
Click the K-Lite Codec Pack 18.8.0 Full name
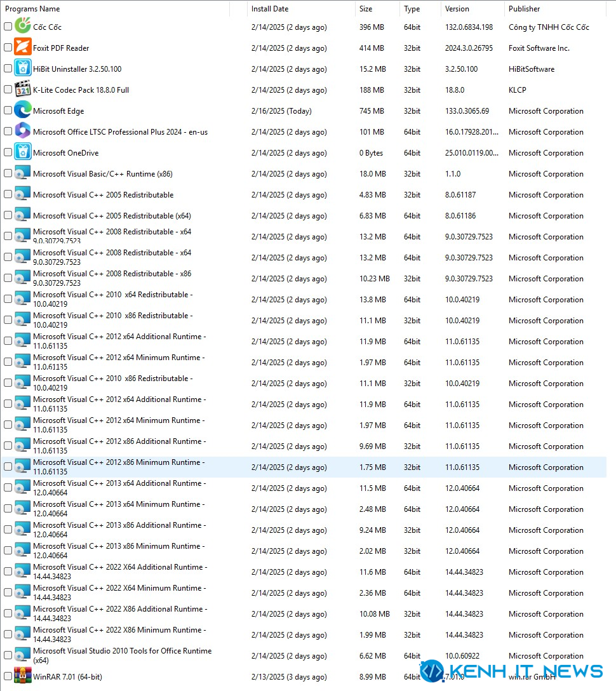(x=81, y=90)
